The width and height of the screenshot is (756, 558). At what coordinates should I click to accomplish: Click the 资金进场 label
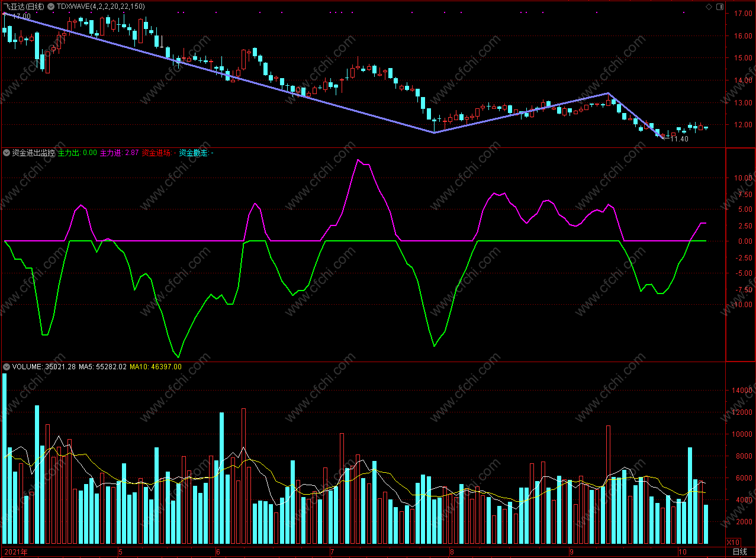(x=156, y=153)
